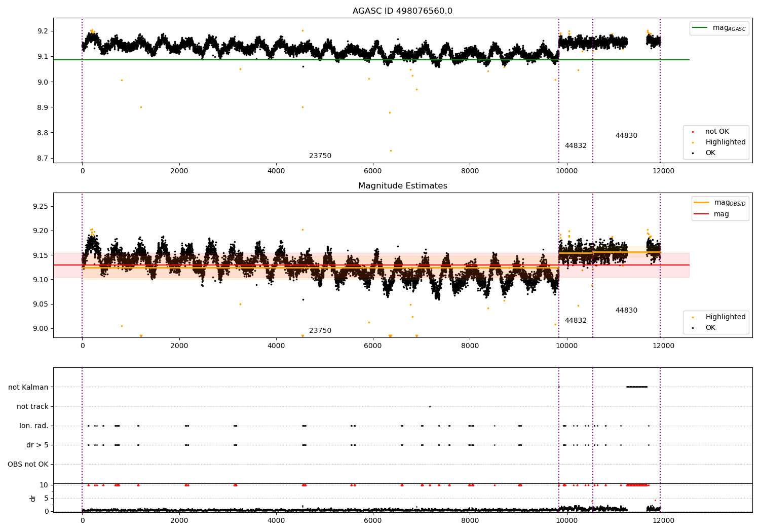Screen dimensions: 760x532
Task: Click the 'not Kalman' row label
Action: pos(28,388)
